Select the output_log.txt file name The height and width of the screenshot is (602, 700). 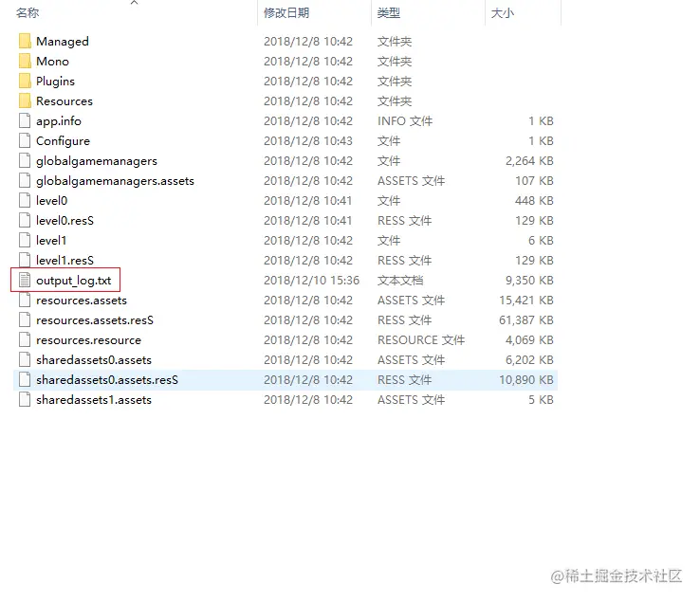tap(74, 281)
